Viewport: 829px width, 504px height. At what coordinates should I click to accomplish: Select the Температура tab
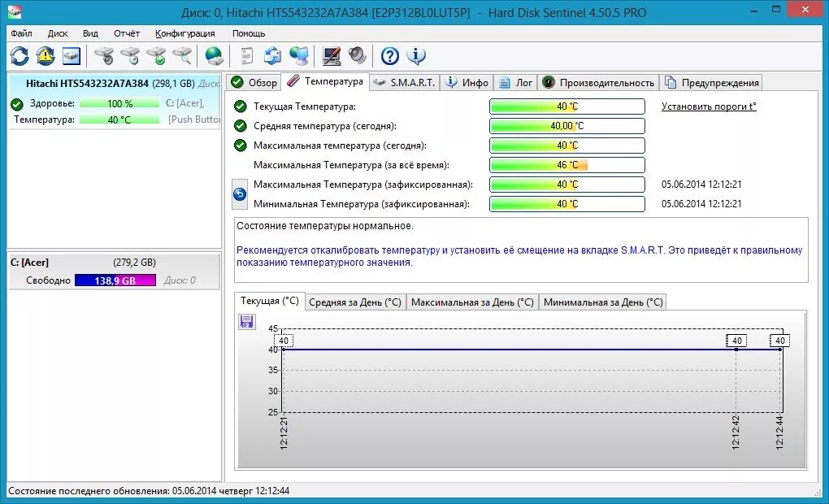coord(325,81)
